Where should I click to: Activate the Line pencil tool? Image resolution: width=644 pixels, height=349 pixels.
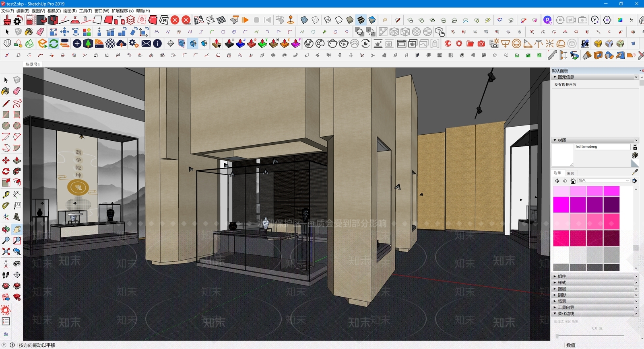click(6, 104)
